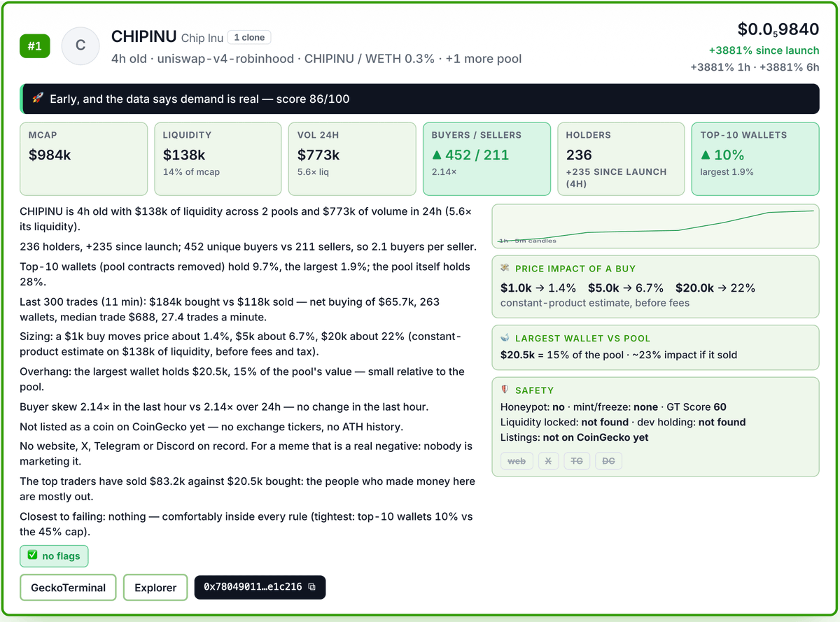This screenshot has width=840, height=622.
Task: Click the green up arrow in Buyers / Sellers
Action: coord(437,155)
